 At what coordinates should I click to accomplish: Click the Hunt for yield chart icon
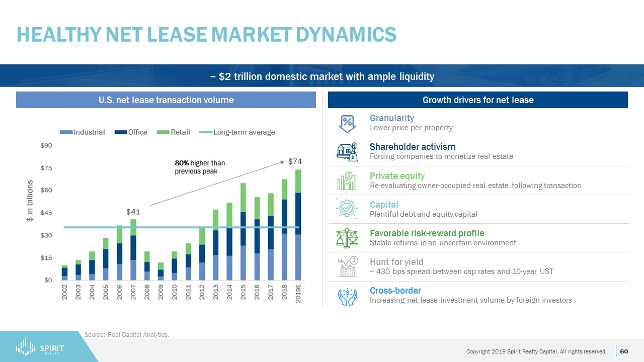pyautogui.click(x=347, y=266)
